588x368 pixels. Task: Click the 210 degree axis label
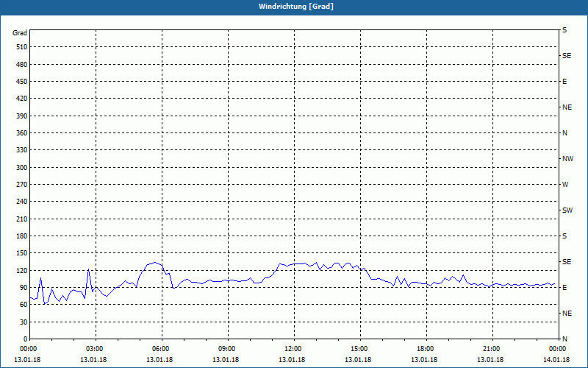point(21,219)
